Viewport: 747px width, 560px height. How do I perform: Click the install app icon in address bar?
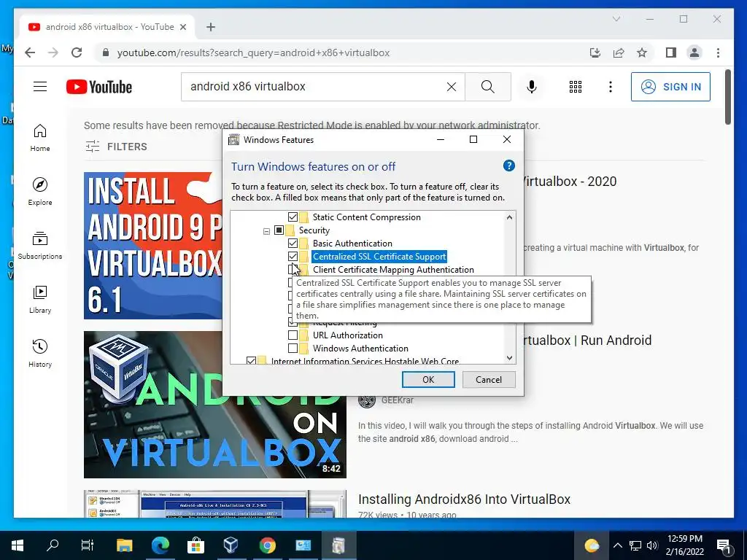pyautogui.click(x=595, y=52)
